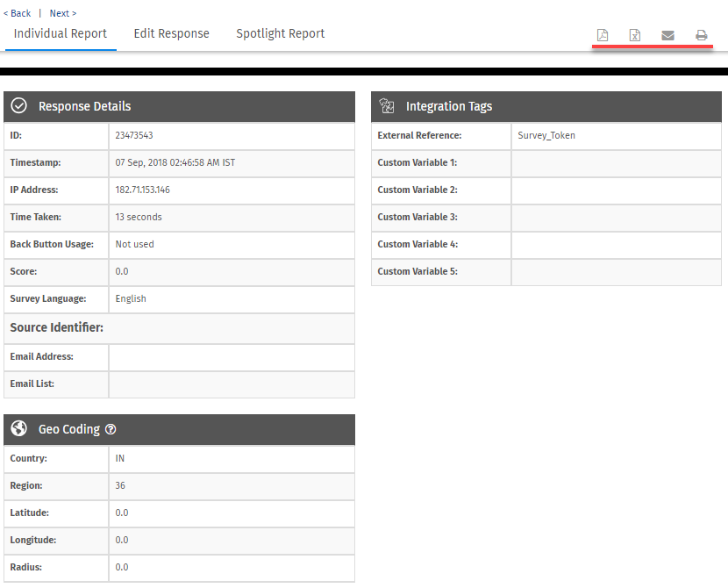Open the Geo Coding help icon
728x588 pixels.
(x=111, y=429)
